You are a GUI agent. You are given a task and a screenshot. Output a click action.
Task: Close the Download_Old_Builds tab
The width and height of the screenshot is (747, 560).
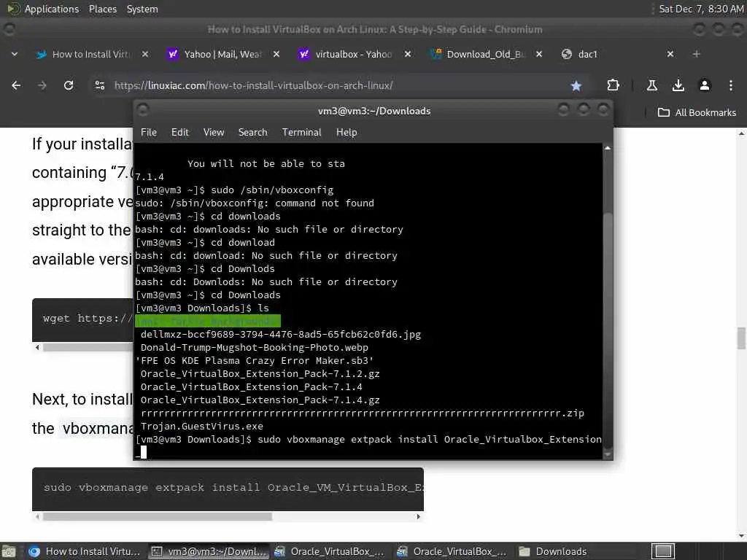(539, 54)
